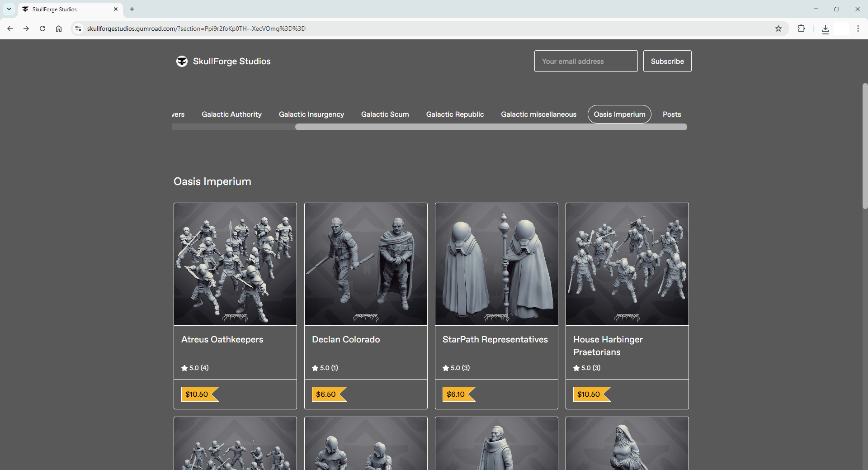Close the SkullForge Studios browser tab
Image resolution: width=868 pixels, height=470 pixels.
[116, 9]
